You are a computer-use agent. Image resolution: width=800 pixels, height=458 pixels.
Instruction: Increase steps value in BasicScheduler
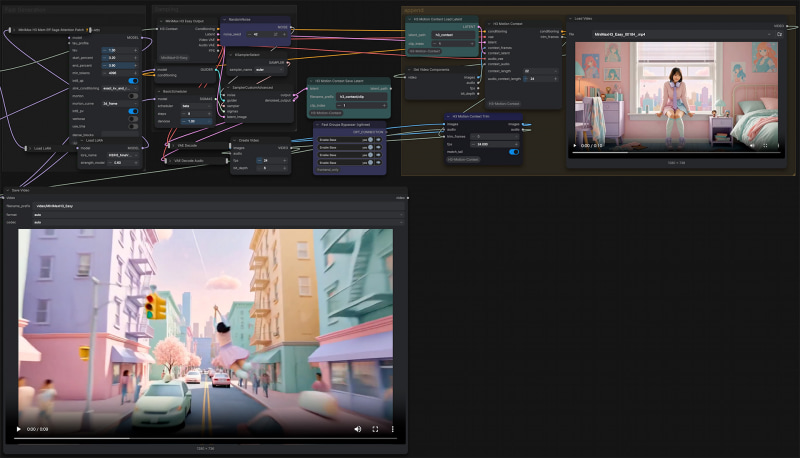click(x=209, y=114)
